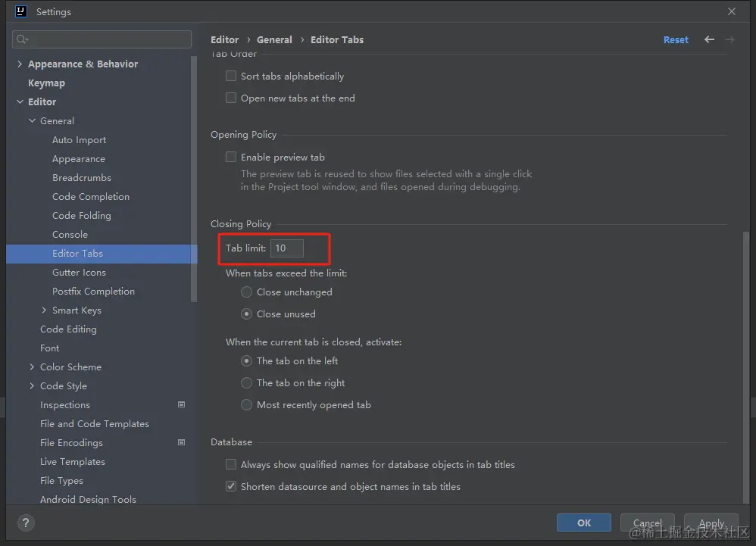Open Keymap settings

(46, 83)
